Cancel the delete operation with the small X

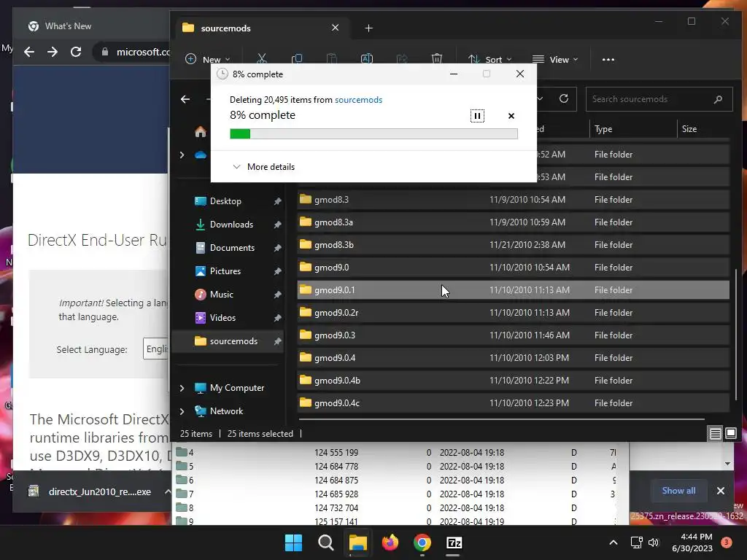[511, 116]
